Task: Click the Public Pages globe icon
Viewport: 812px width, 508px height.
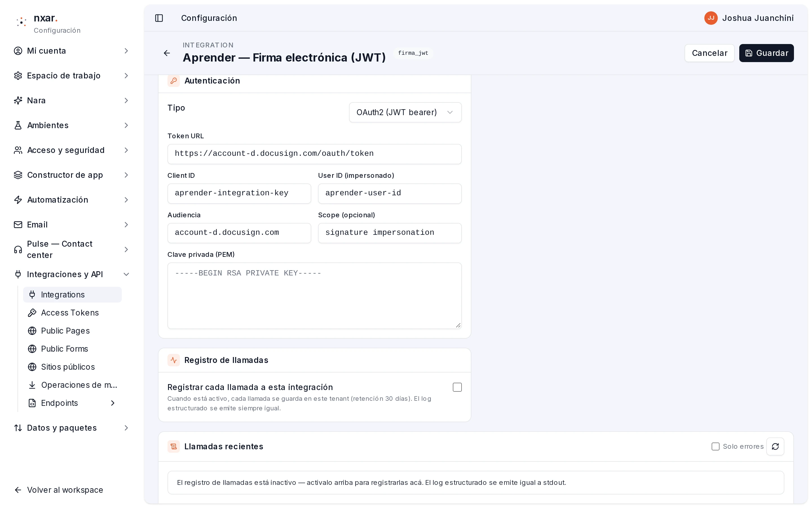Action: pos(32,331)
